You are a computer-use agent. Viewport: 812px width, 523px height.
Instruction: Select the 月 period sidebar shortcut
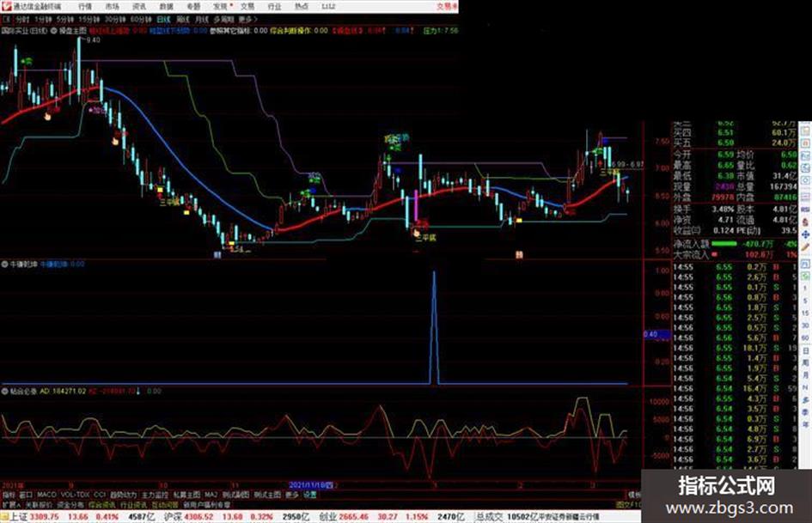tap(805, 375)
